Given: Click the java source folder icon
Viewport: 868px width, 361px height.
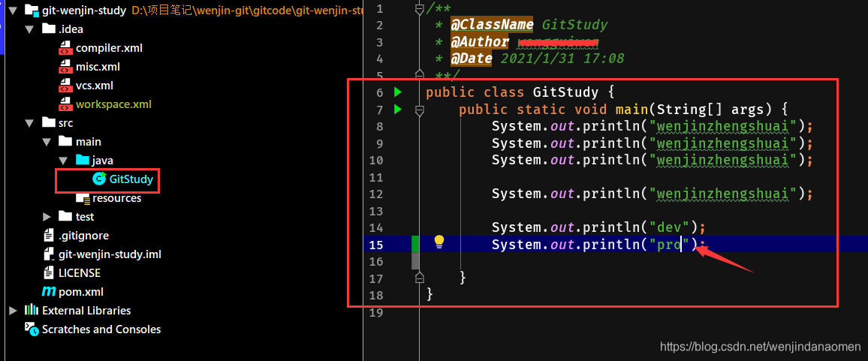Looking at the screenshot, I should click(x=83, y=160).
